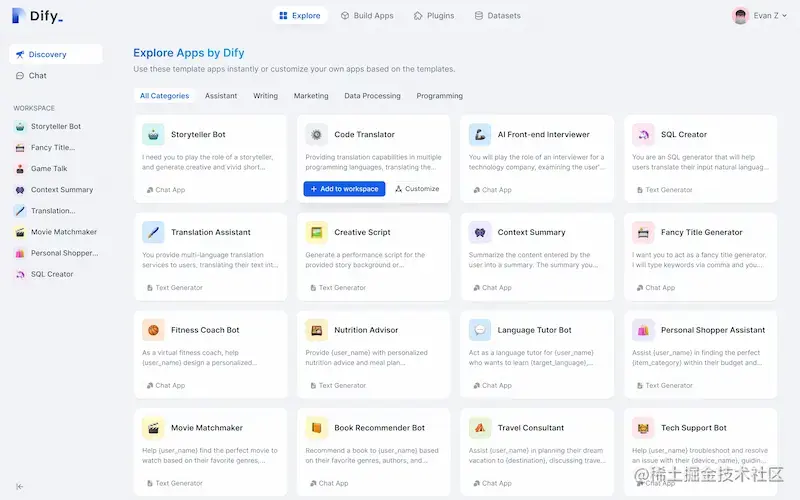Image resolution: width=800 pixels, height=500 pixels.
Task: Open the Plugins tab
Action: pos(434,16)
